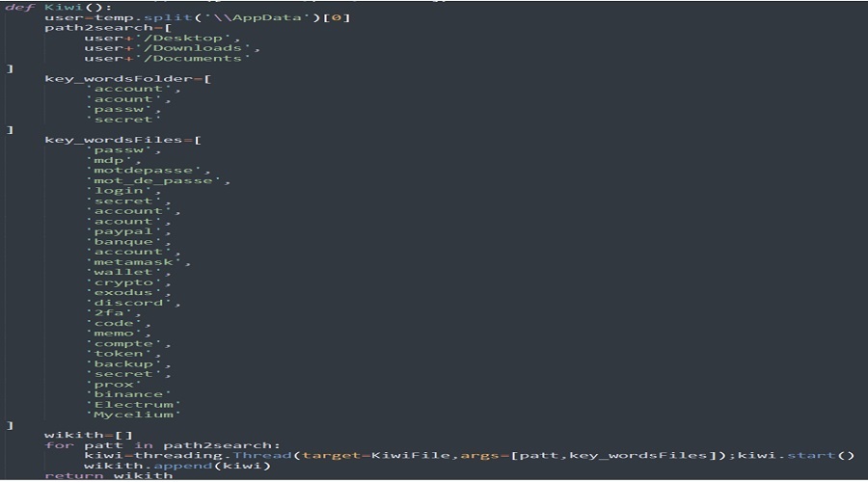The image size is (868, 482).
Task: Select the 'compte' keyword entry
Action: 122,343
